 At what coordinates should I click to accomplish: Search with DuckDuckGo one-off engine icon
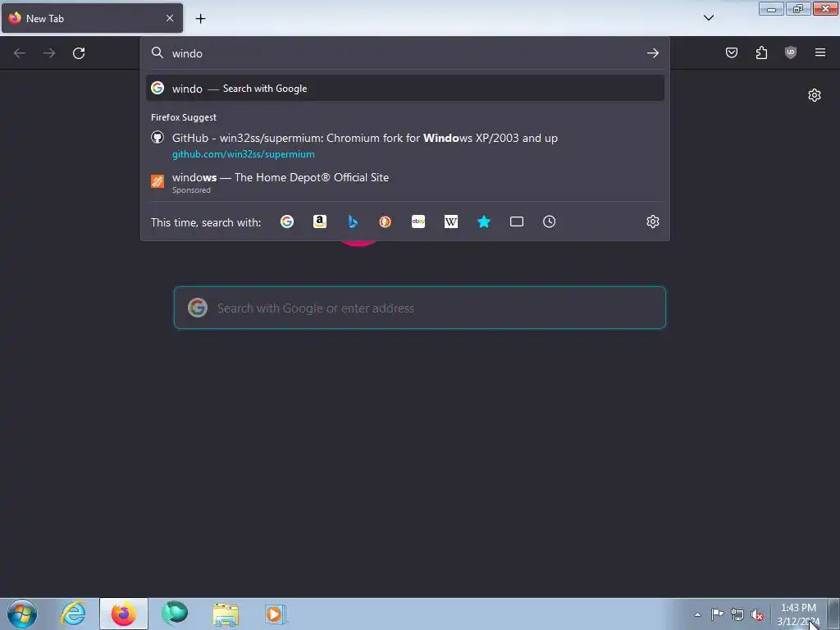(386, 221)
